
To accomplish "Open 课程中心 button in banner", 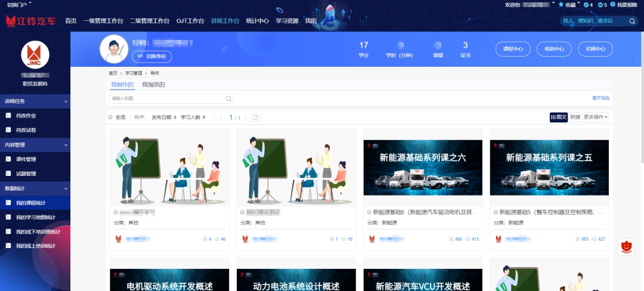I will tap(513, 49).
